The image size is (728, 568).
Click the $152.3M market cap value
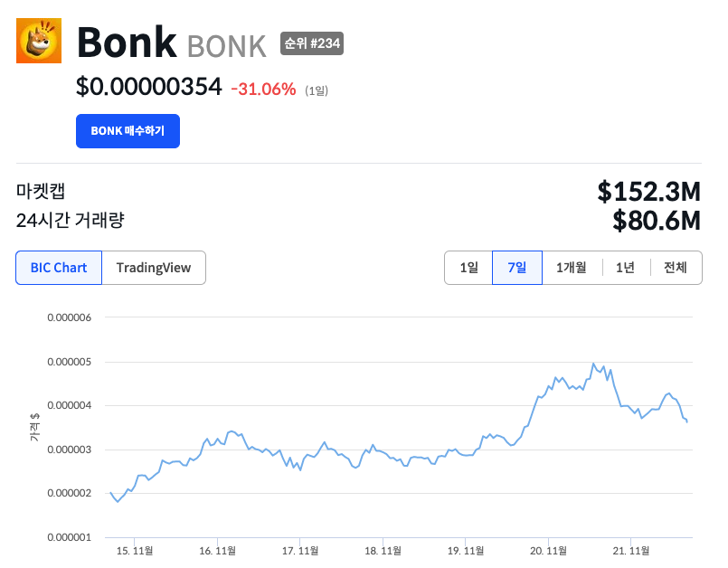(649, 191)
